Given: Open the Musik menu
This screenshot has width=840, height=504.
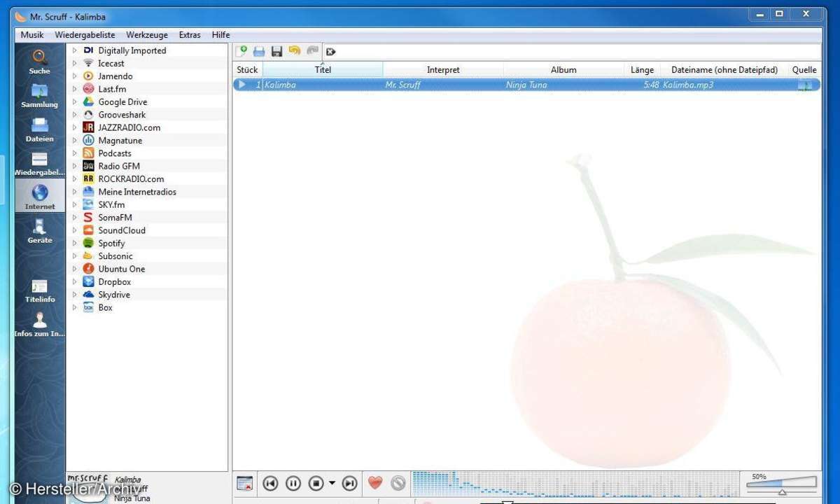Looking at the screenshot, I should pos(32,35).
